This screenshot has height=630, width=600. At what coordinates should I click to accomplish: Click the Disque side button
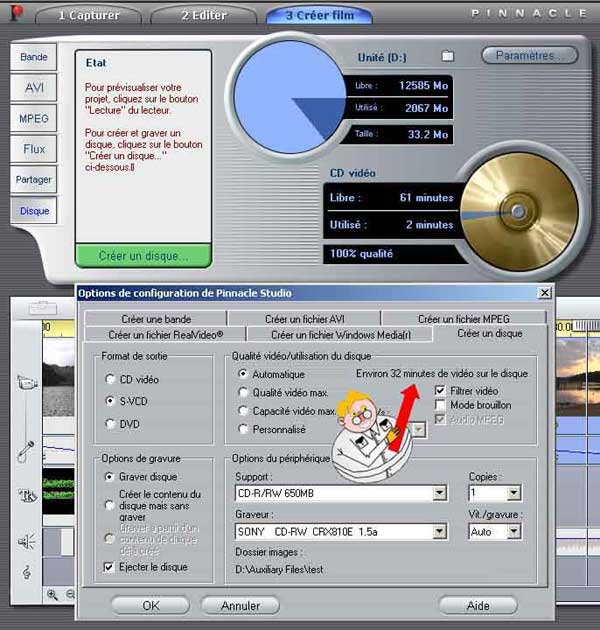click(x=34, y=211)
